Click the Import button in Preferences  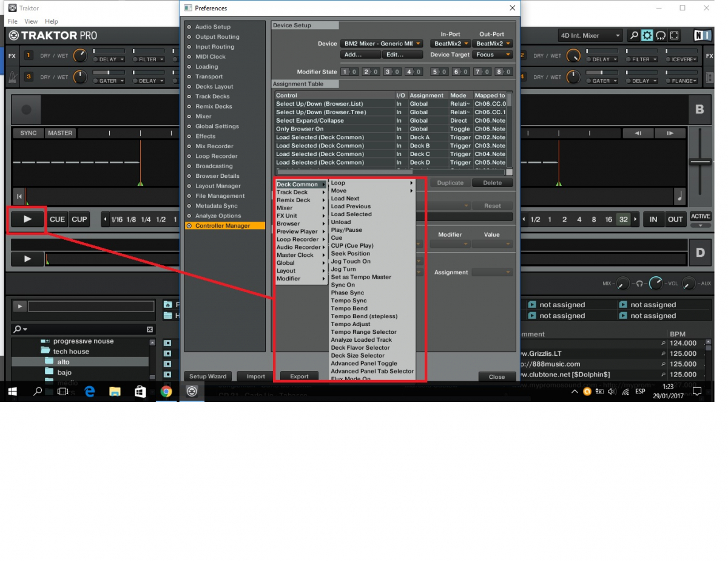(x=255, y=376)
